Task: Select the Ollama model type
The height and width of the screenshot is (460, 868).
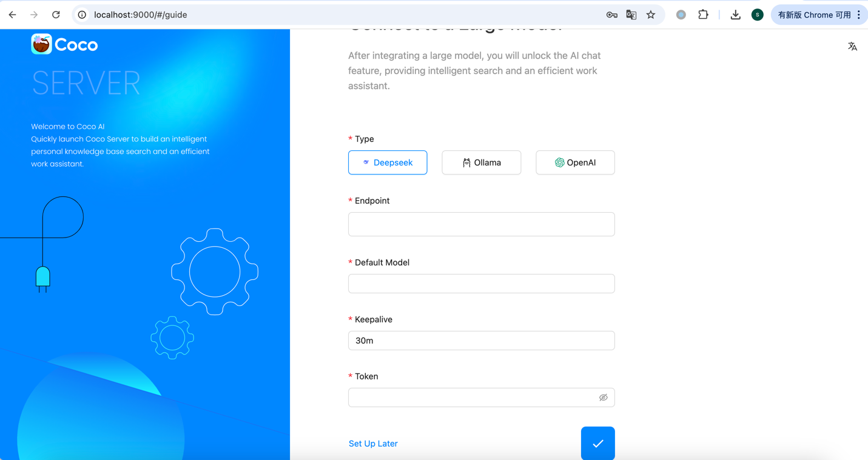Action: 482,162
